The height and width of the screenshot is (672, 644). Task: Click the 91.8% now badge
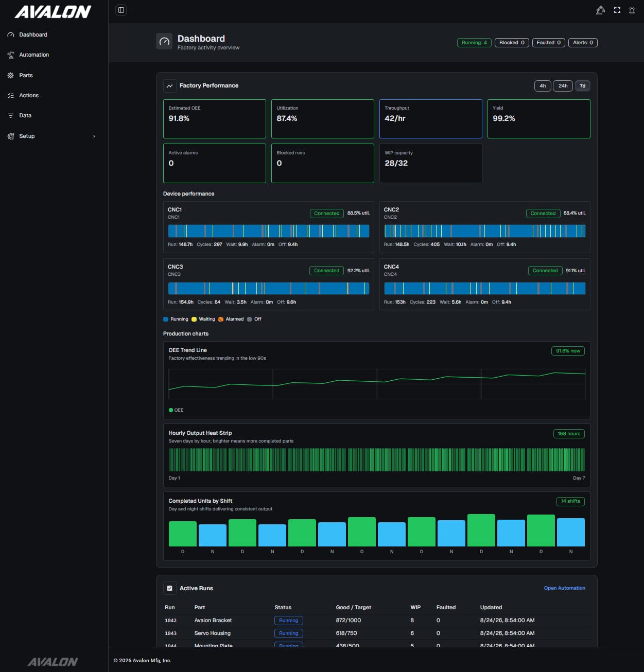click(x=568, y=351)
